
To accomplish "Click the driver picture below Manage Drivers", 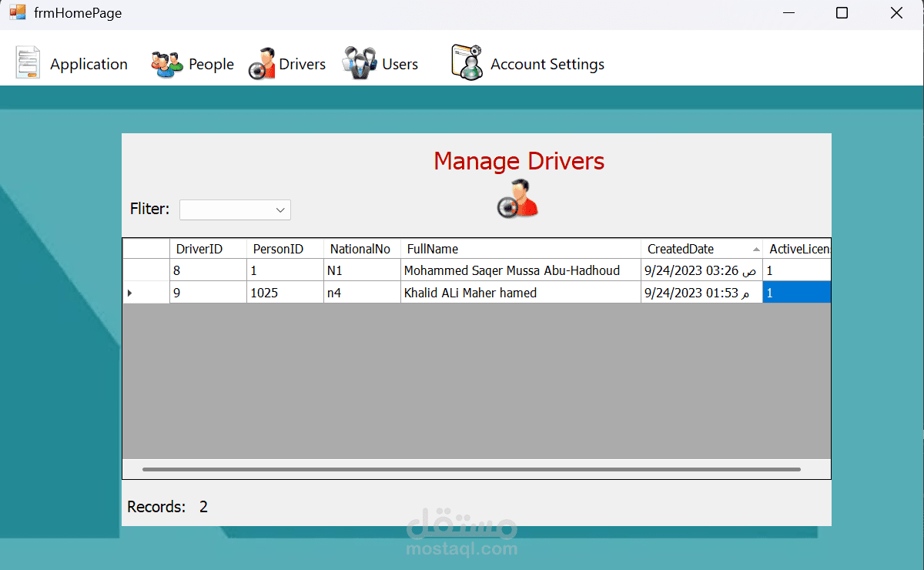I will 517,199.
